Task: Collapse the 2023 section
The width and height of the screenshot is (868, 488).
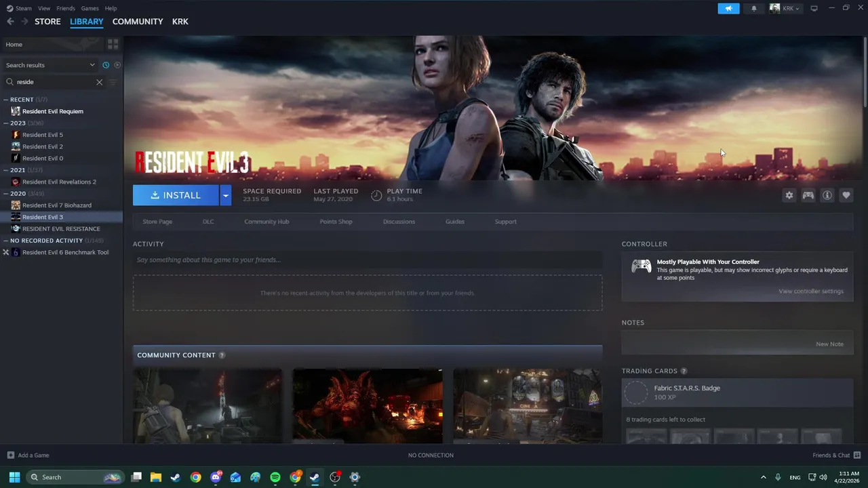Action: 6,123
